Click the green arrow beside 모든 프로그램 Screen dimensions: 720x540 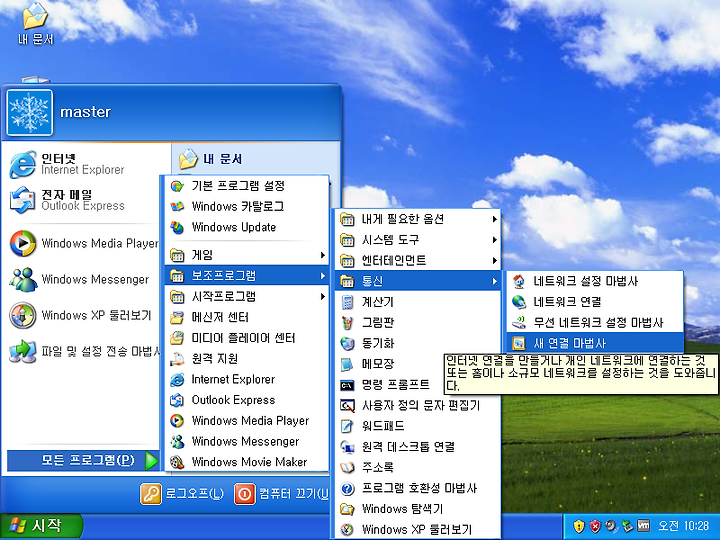pyautogui.click(x=152, y=461)
